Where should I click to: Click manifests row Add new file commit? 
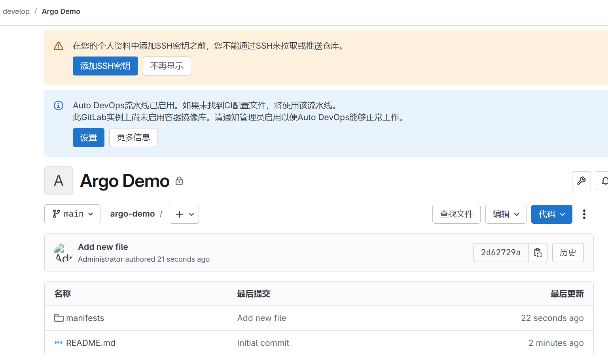pyautogui.click(x=261, y=318)
